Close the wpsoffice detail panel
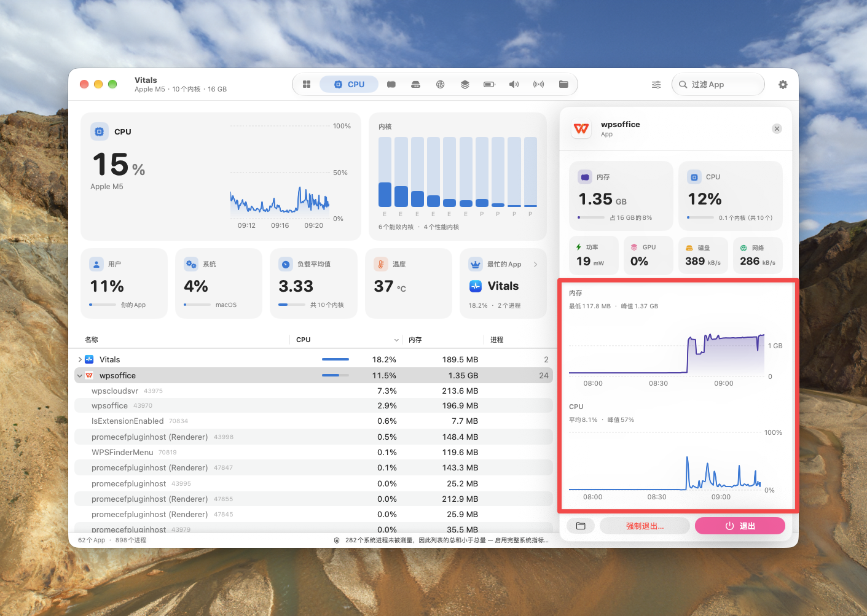 [x=777, y=128]
